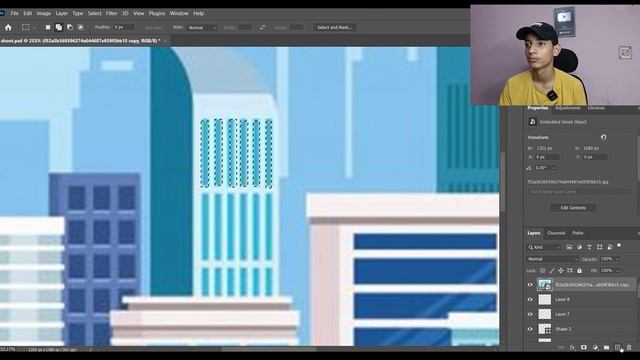Toggle lock transparent pixels
Viewport: 640px width, 360px height.
(542, 271)
